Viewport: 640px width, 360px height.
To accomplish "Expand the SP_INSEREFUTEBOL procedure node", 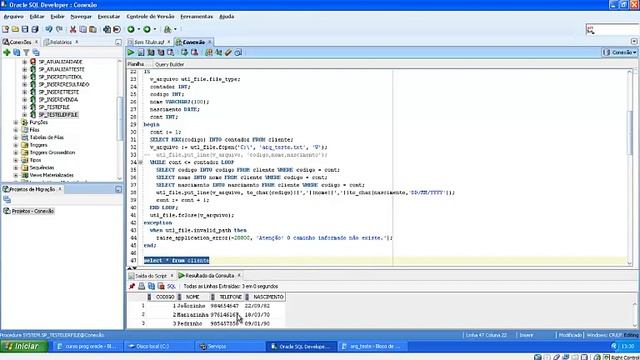I will pyautogui.click(x=24, y=77).
